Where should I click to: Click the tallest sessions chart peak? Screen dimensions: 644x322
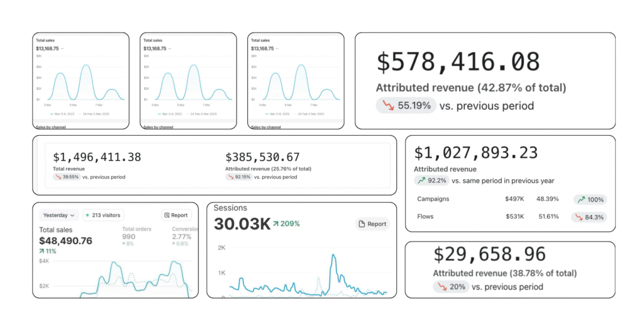coord(333,256)
